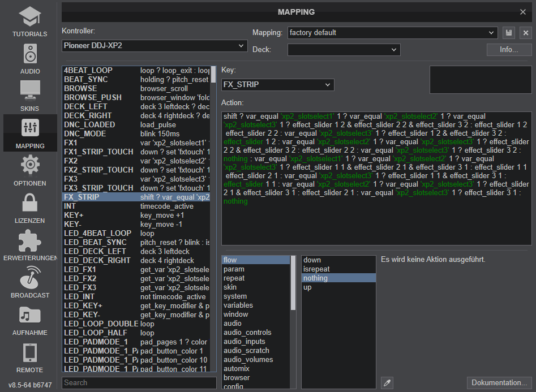This screenshot has width=536, height=392.
Task: Open the Optionen gear section
Action: point(30,170)
